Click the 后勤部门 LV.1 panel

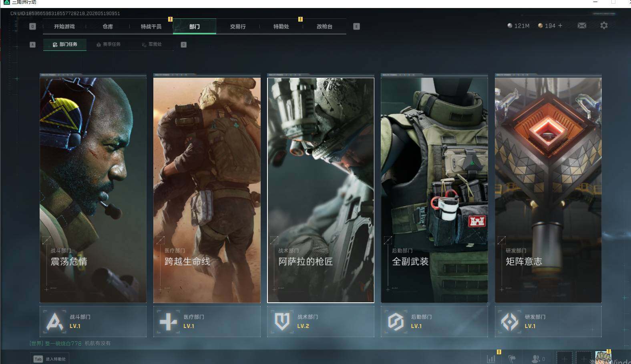434,322
